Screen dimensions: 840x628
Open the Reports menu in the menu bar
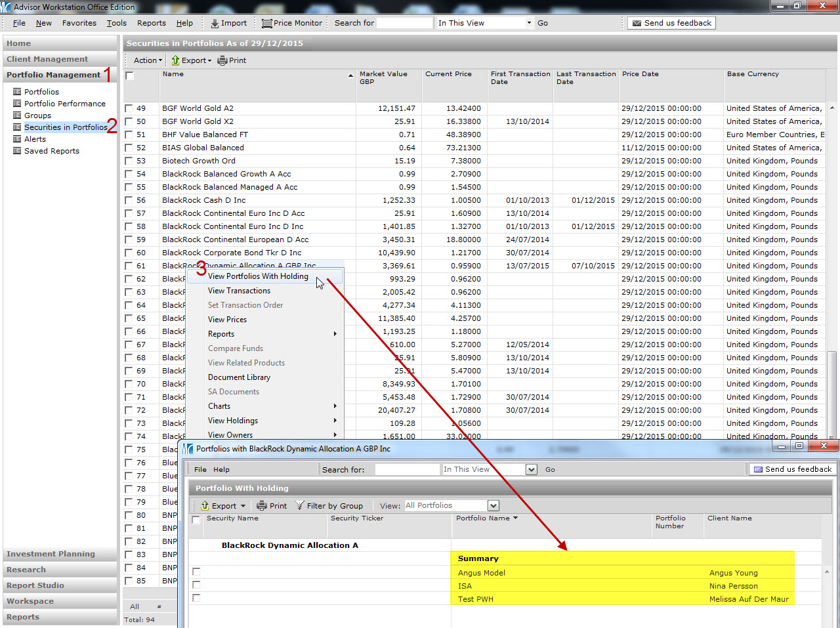151,23
